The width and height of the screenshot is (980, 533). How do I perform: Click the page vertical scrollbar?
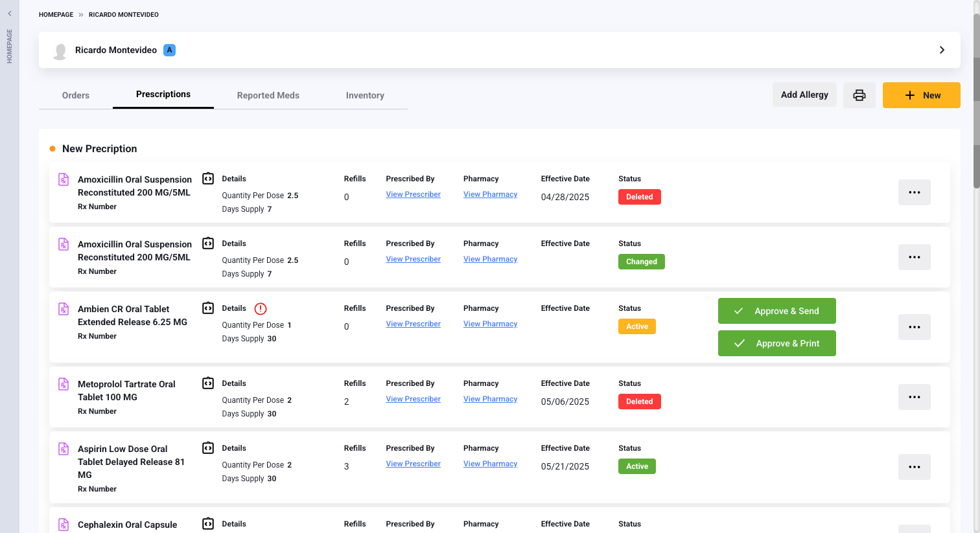(976, 104)
